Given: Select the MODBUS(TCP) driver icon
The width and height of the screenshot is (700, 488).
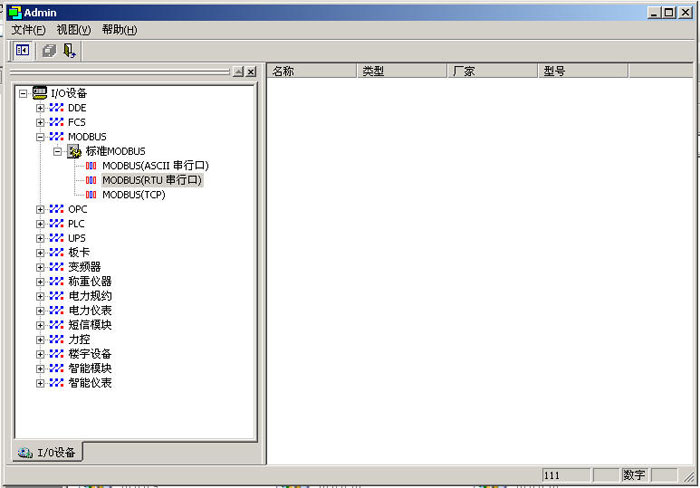Looking at the screenshot, I should click(91, 195).
